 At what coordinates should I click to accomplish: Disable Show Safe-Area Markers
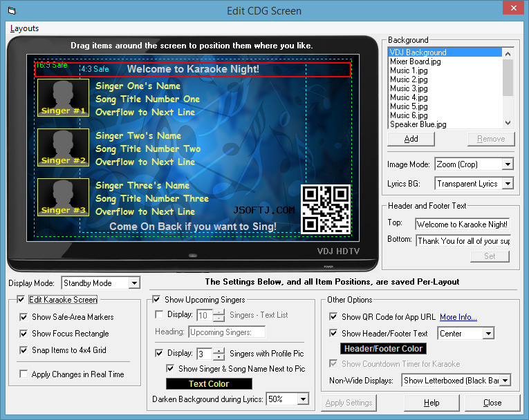pos(24,317)
